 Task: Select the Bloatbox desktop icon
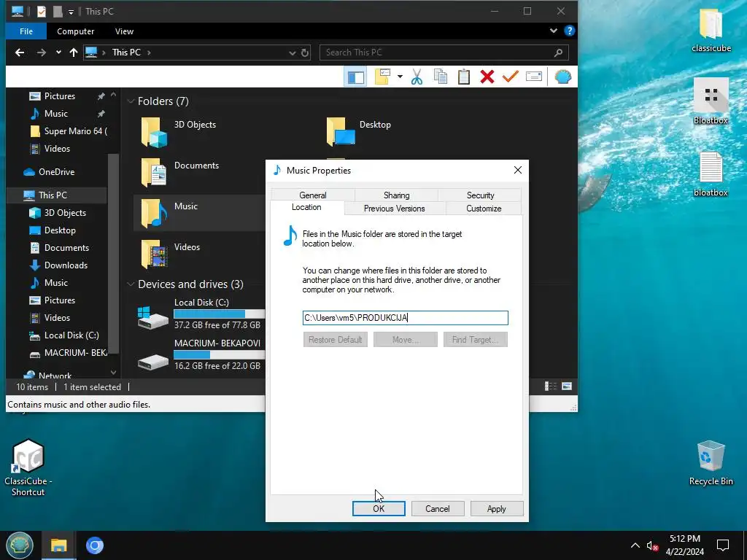711,101
